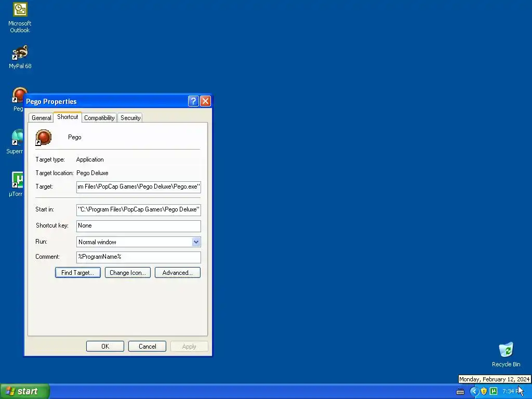532x399 pixels.
Task: Open the µTorrent tray icon
Action: coord(494,391)
